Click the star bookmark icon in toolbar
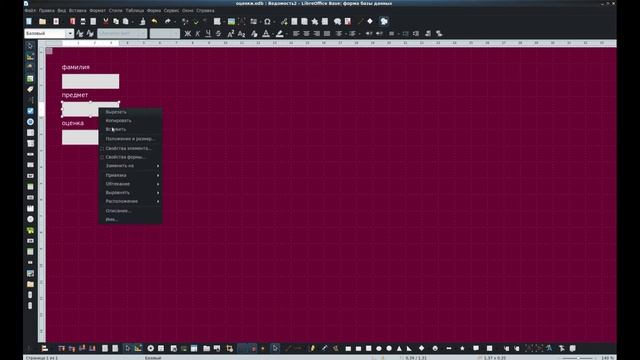Image resolution: width=640 pixels, height=360 pixels. [315, 21]
